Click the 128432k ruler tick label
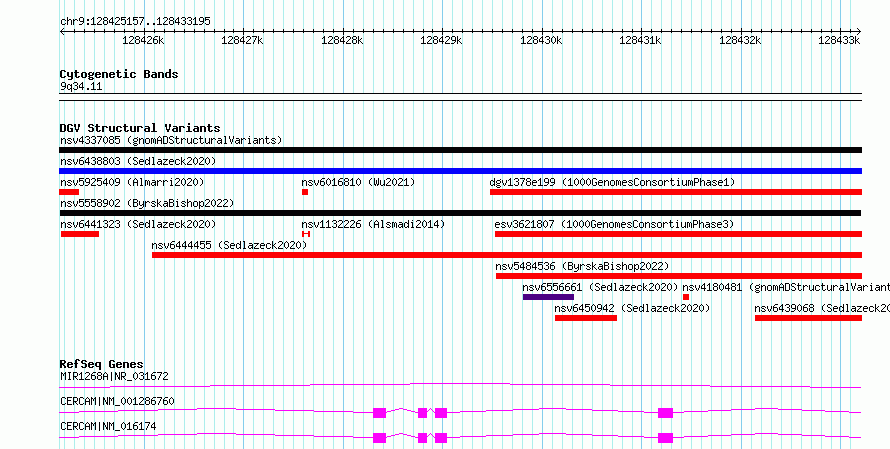This screenshot has width=890, height=449. click(740, 40)
